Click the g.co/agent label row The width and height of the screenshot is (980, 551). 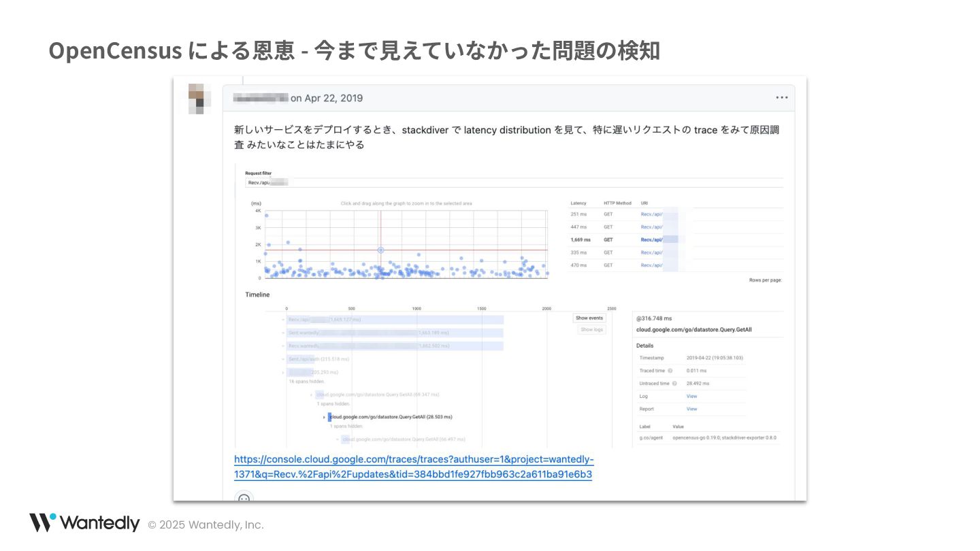click(x=708, y=437)
